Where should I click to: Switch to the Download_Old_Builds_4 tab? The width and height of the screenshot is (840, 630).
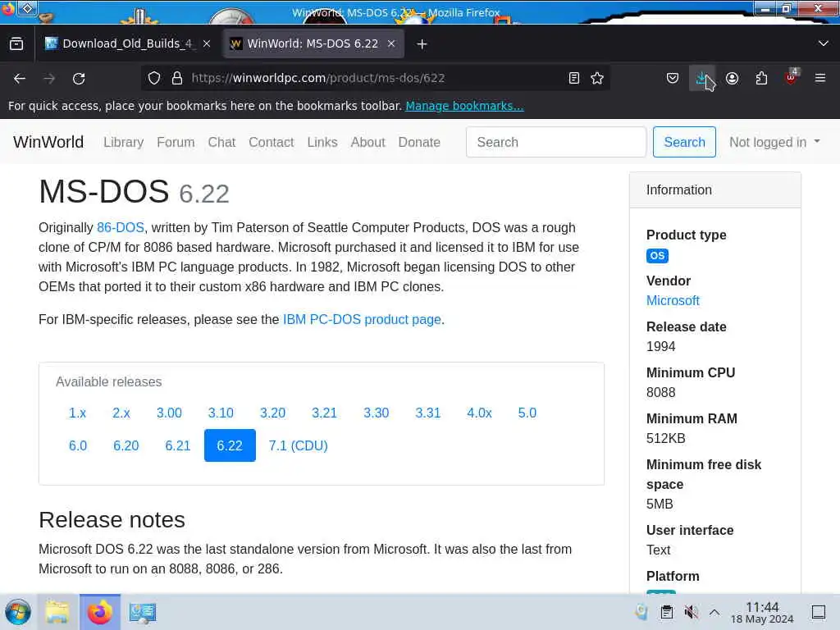point(126,44)
